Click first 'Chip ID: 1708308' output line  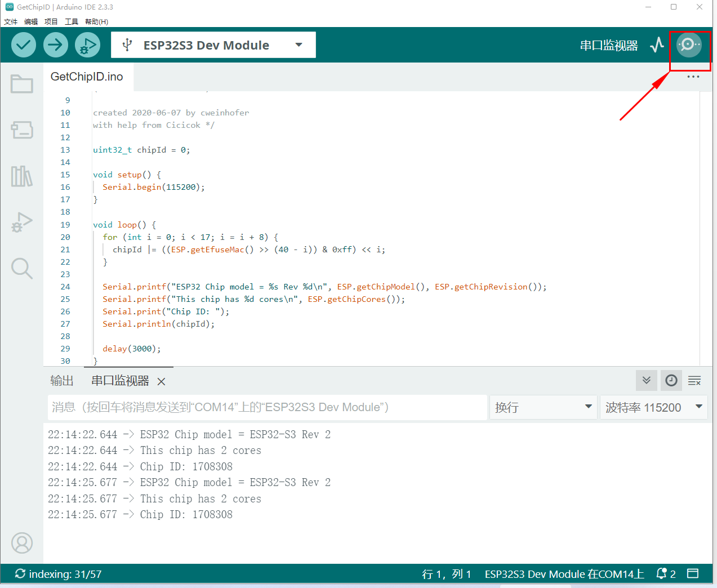pyautogui.click(x=140, y=466)
